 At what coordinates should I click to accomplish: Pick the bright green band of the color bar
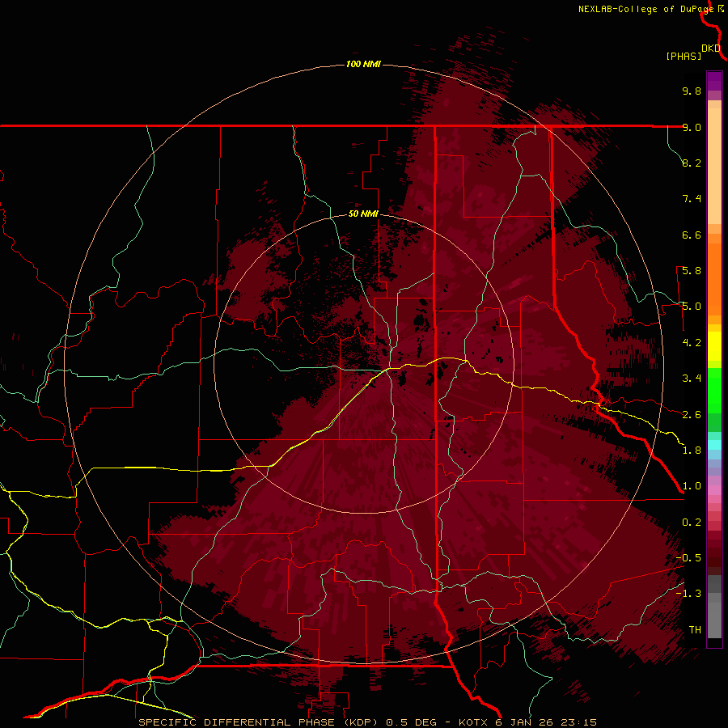coord(714,390)
